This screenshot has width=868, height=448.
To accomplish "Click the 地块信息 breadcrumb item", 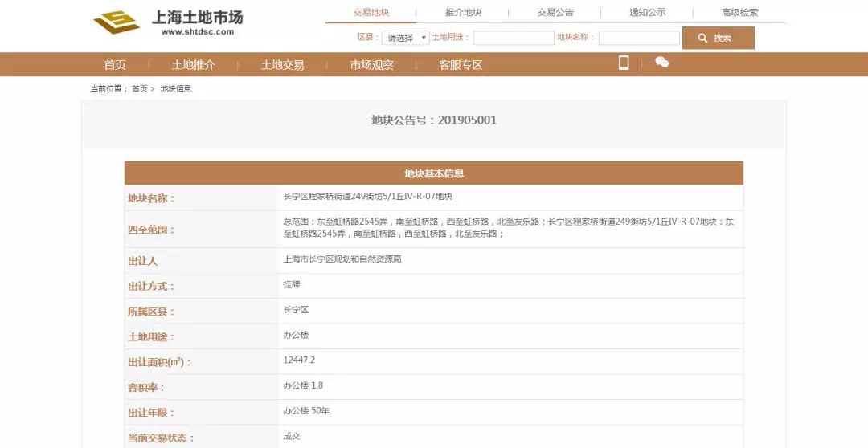I will click(176, 89).
